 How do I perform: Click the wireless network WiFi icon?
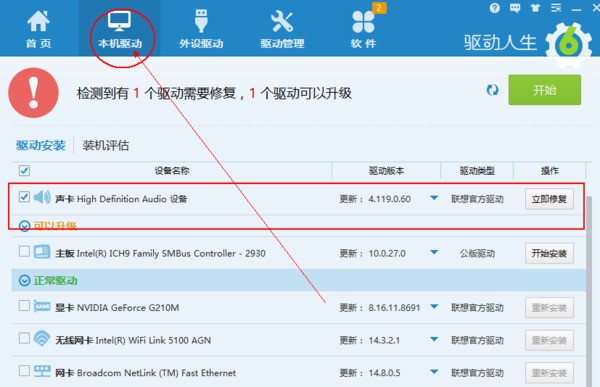tap(42, 338)
